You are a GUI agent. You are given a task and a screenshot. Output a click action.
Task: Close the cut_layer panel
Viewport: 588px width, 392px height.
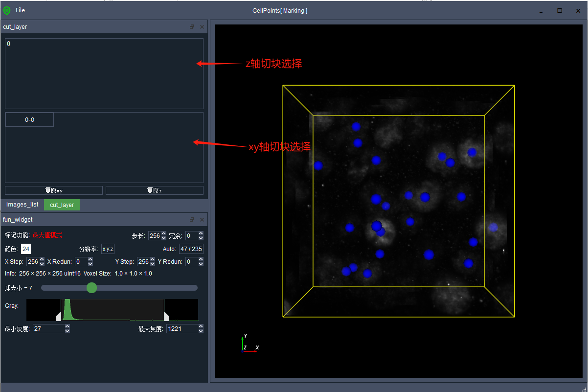click(202, 27)
